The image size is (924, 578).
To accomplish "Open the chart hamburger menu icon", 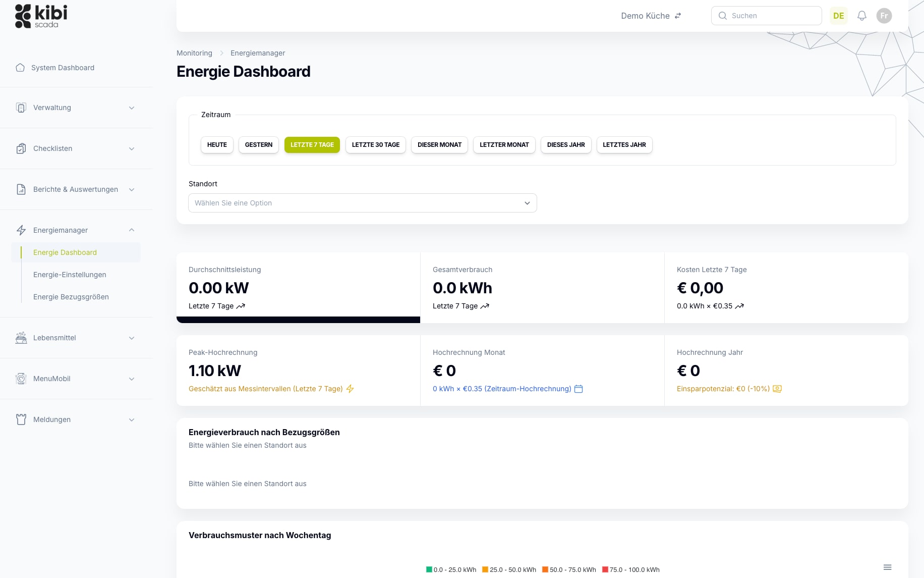I will (888, 567).
